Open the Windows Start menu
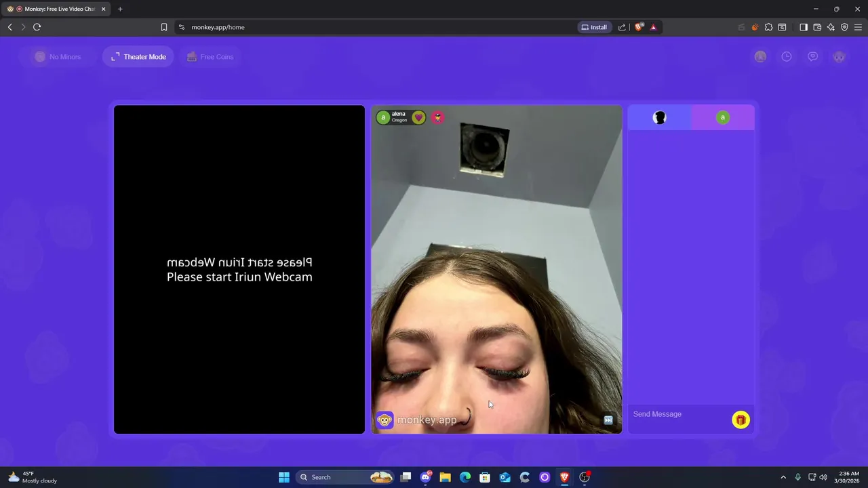 point(284,477)
